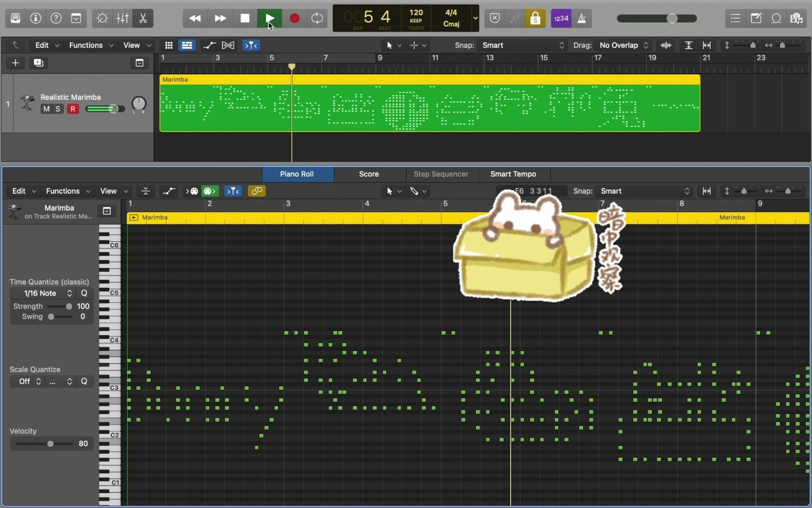
Task: Toggle Piano Roll MIDI In button
Action: (192, 191)
